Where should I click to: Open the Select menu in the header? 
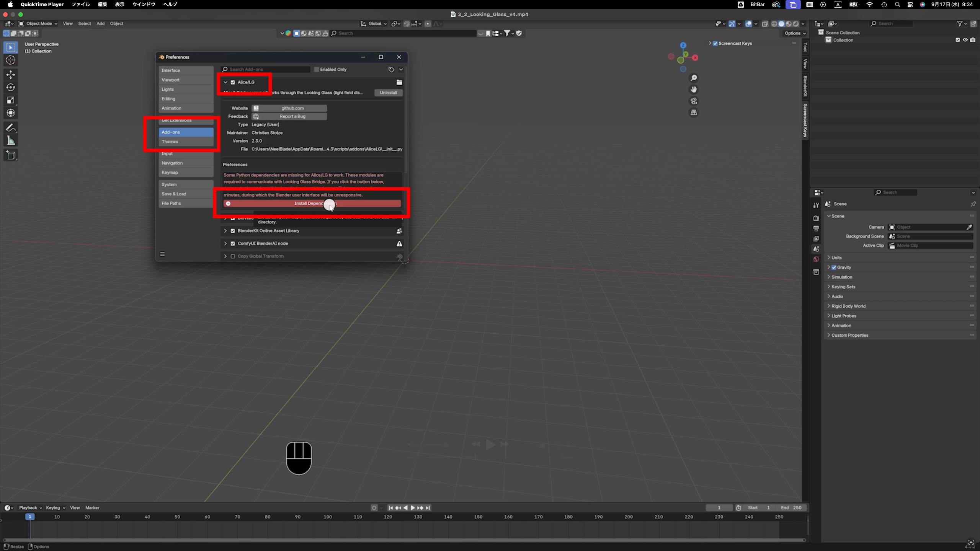84,23
